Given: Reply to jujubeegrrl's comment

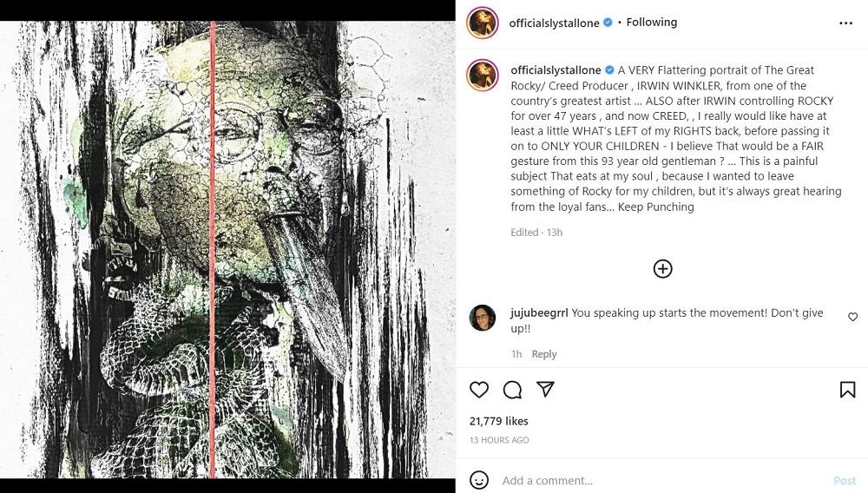Looking at the screenshot, I should (544, 354).
